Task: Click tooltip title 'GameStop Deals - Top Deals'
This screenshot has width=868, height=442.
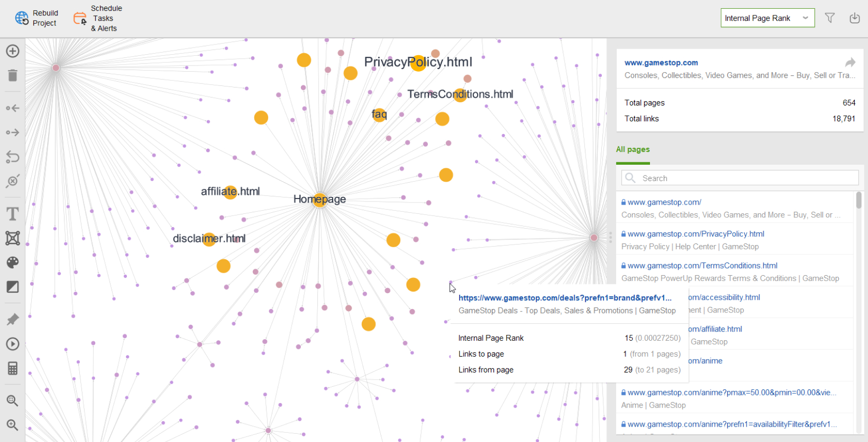Action: pyautogui.click(x=567, y=311)
